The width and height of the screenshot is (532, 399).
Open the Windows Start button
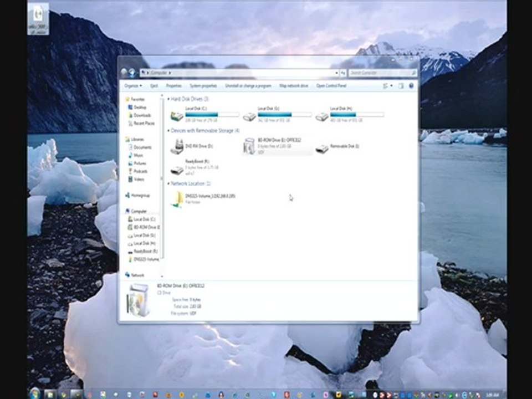34,393
